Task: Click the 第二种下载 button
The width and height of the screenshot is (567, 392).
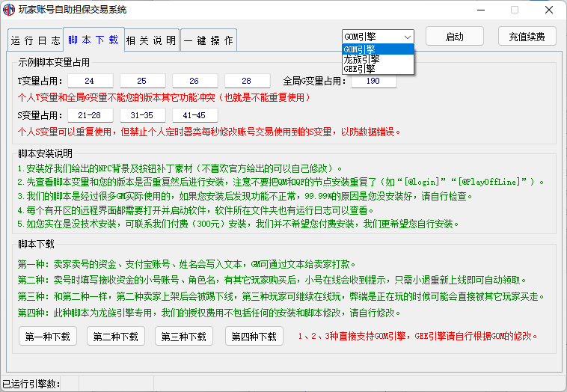Action: click(116, 337)
